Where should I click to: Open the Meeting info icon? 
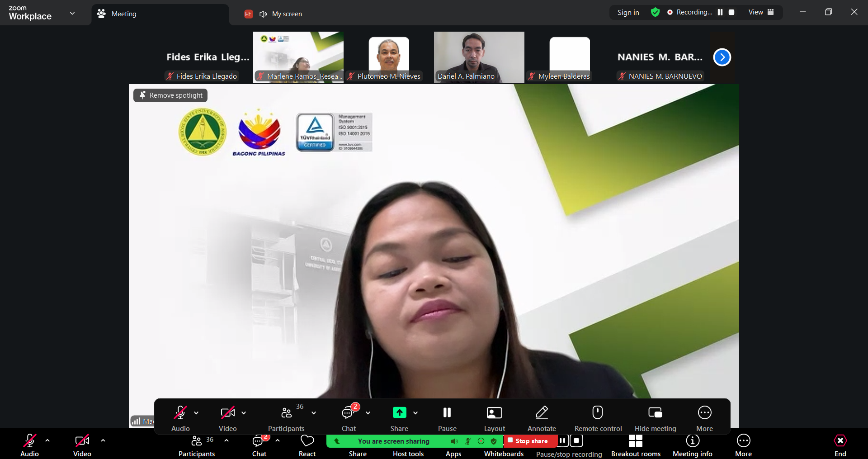point(692,441)
